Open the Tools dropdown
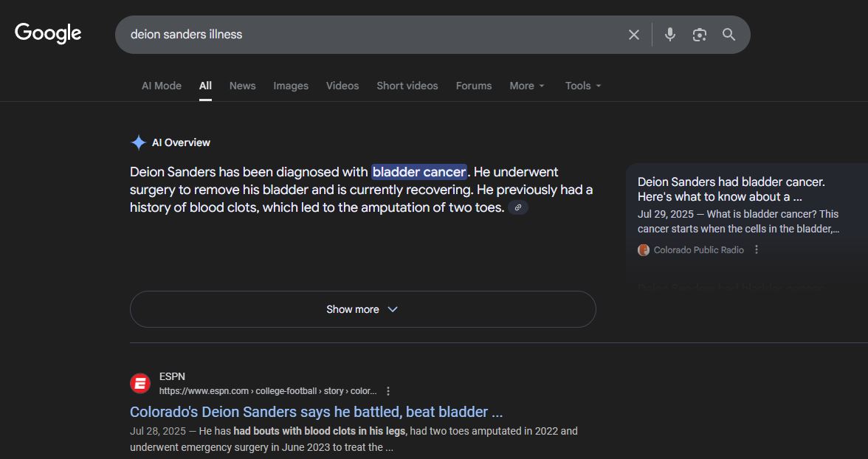 [x=583, y=86]
